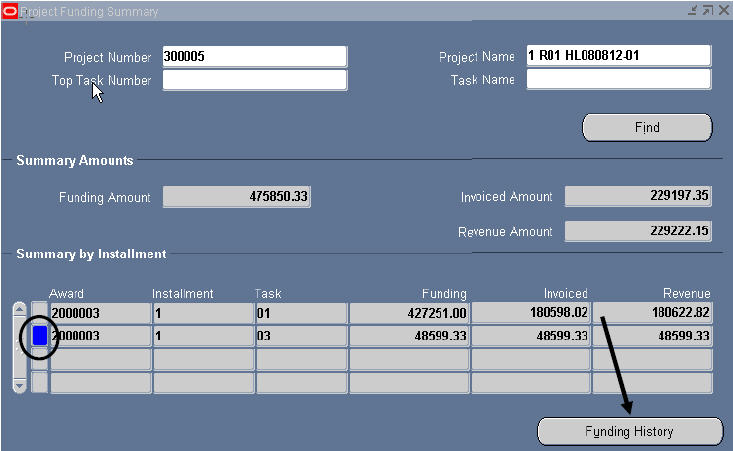
Task: Click the installment list scroll down arrow
Action: [20, 386]
